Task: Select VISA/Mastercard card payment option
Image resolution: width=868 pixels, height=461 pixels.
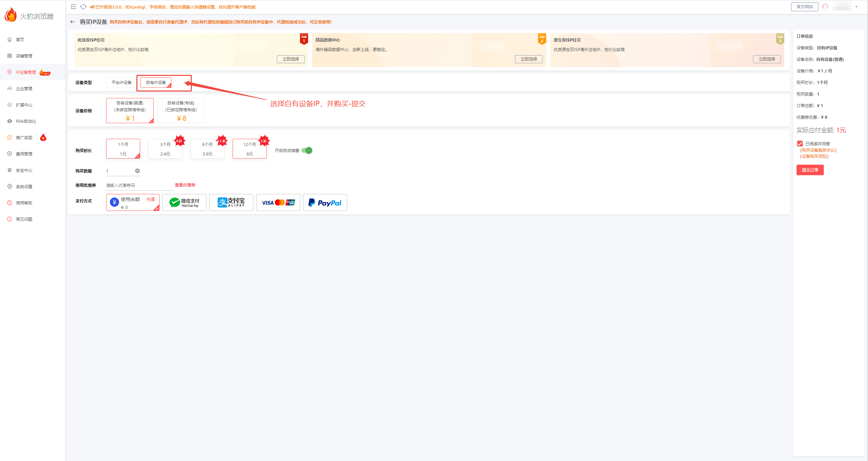Action: tap(278, 202)
